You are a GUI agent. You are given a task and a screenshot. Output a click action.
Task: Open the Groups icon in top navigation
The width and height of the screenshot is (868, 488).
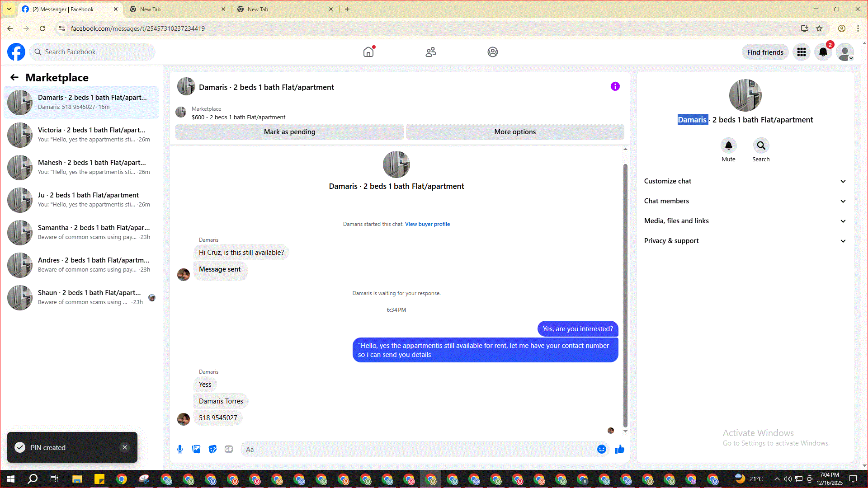tap(493, 52)
